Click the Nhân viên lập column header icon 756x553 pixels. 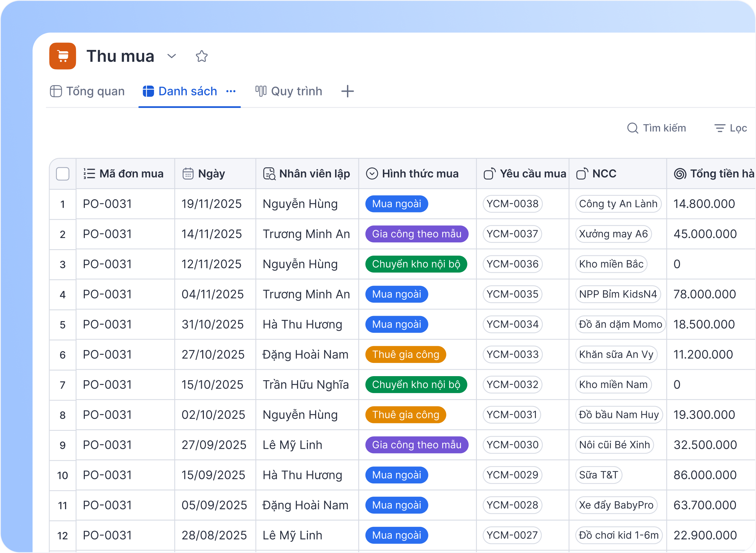(269, 173)
